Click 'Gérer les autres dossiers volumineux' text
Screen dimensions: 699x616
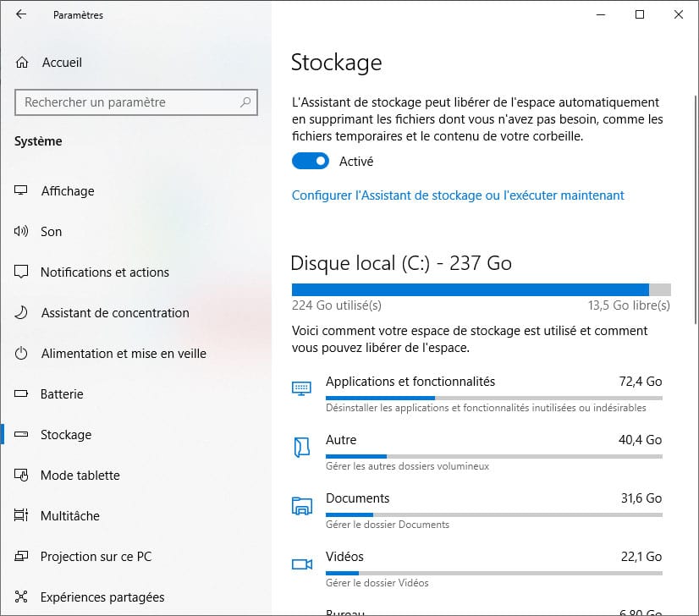pyautogui.click(x=407, y=466)
